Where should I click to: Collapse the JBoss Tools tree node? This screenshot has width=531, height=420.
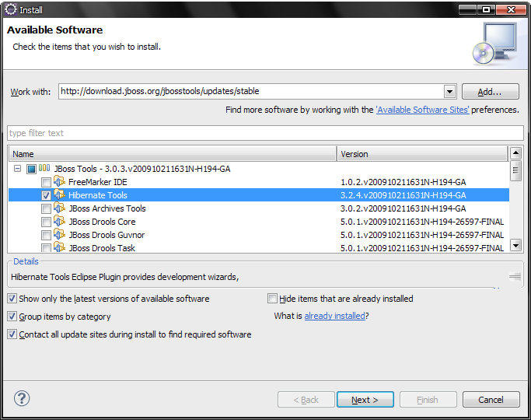pos(17,168)
